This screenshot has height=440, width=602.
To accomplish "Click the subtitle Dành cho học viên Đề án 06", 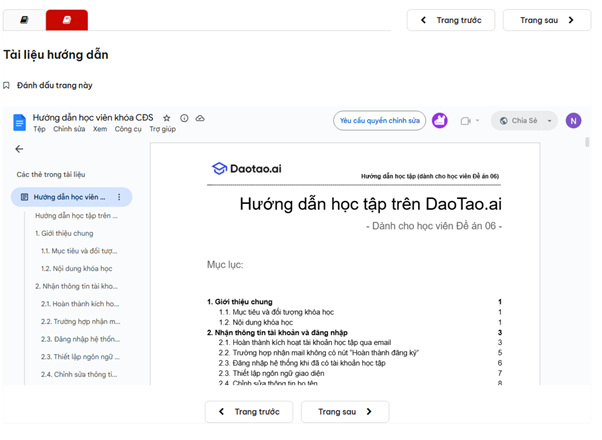I will point(434,226).
